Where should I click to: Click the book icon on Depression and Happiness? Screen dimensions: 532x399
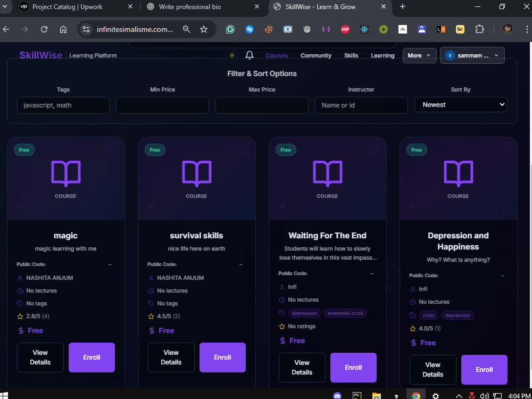click(x=459, y=174)
